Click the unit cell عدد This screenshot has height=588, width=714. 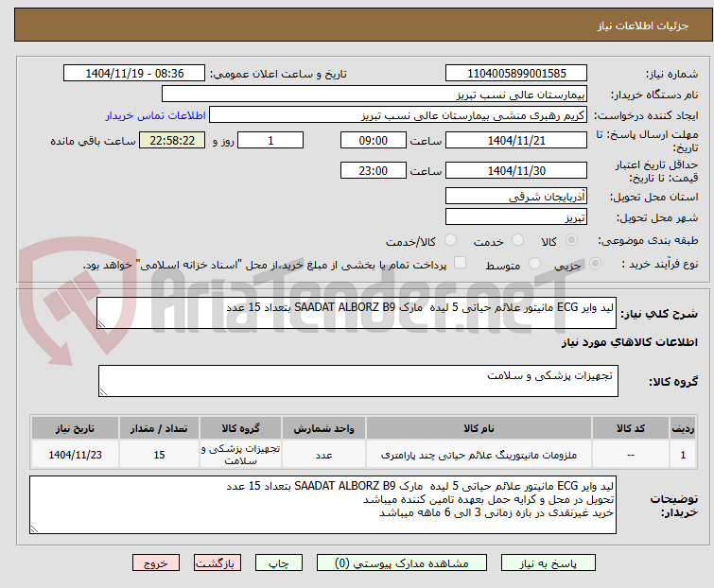click(x=323, y=455)
